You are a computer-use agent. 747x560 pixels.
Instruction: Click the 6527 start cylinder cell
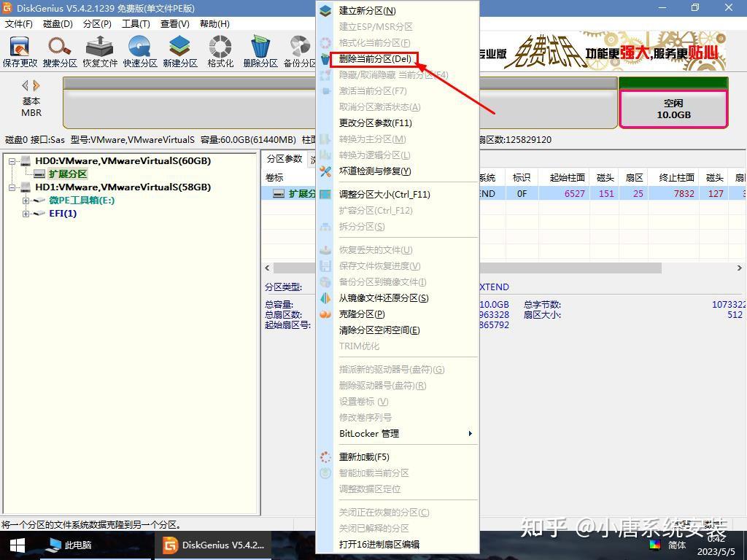click(x=574, y=193)
